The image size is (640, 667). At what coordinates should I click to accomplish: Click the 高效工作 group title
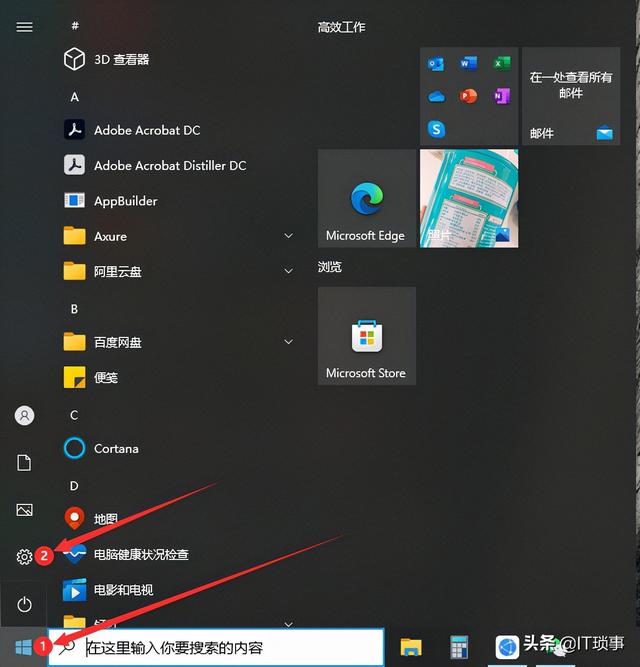click(341, 27)
